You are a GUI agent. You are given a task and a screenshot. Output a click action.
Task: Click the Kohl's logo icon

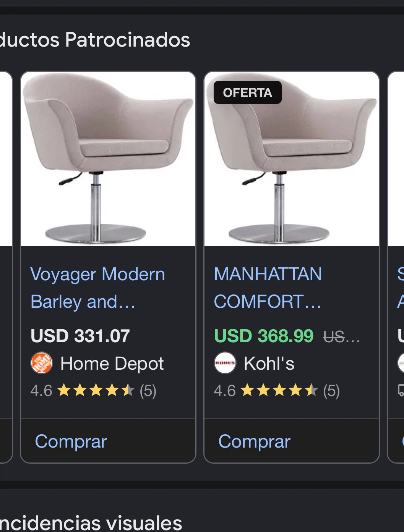pyautogui.click(x=225, y=363)
